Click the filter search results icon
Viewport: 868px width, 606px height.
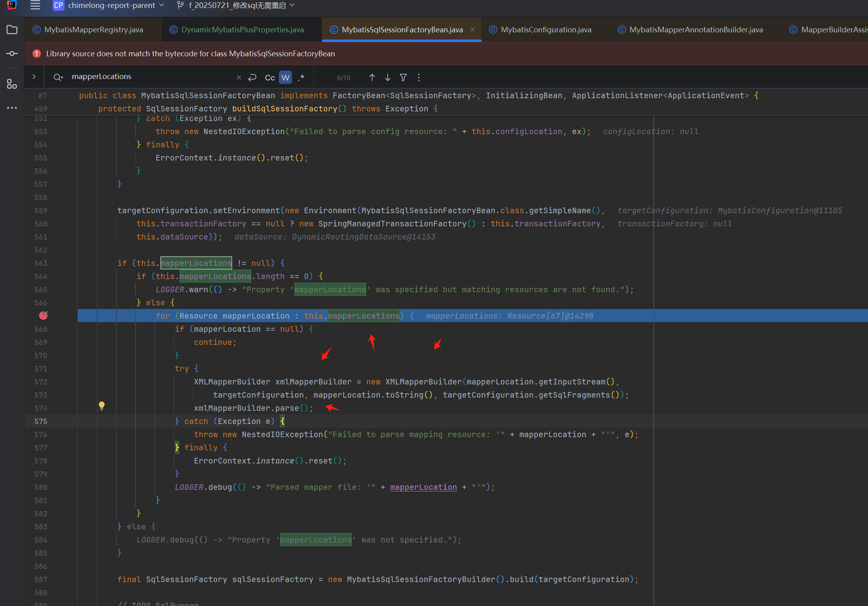[403, 77]
